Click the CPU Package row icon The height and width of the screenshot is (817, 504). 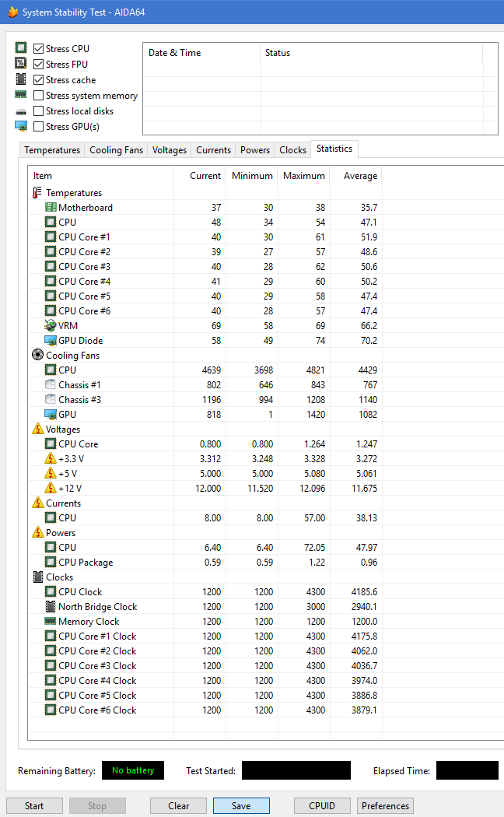tap(51, 562)
